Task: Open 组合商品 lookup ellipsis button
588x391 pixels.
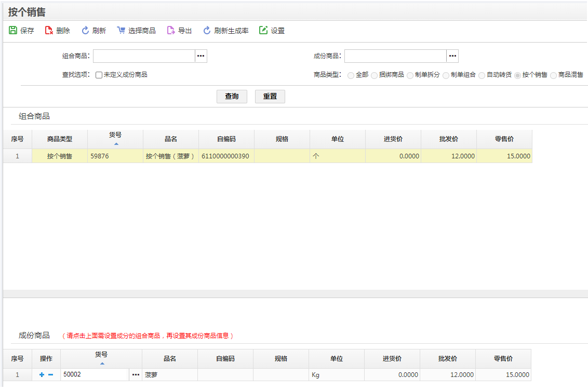Action: point(201,56)
